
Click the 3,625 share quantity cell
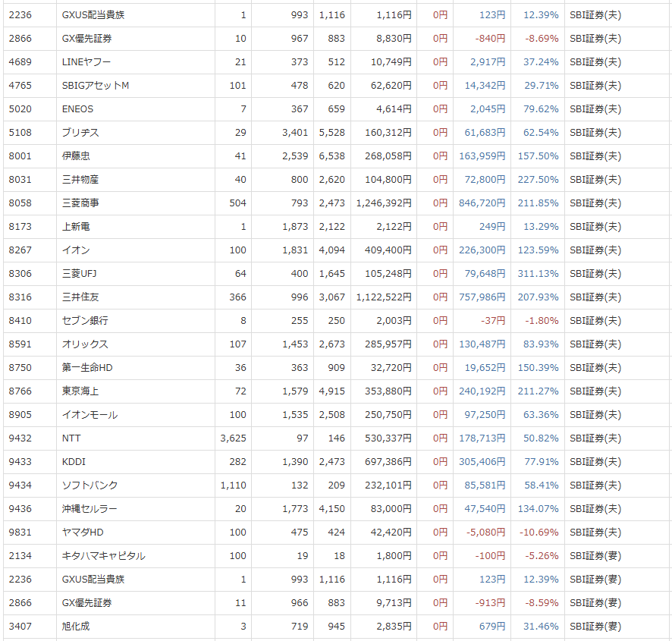point(233,438)
